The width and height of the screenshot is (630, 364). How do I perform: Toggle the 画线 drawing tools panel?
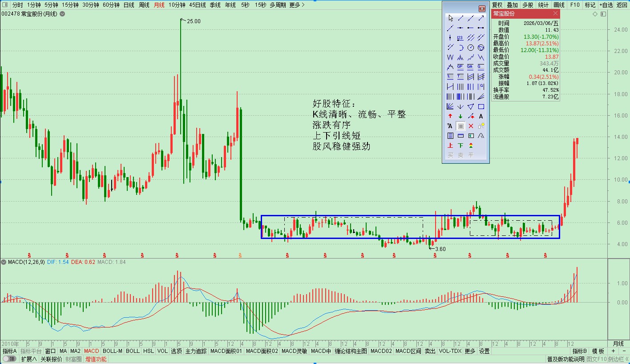(559, 5)
